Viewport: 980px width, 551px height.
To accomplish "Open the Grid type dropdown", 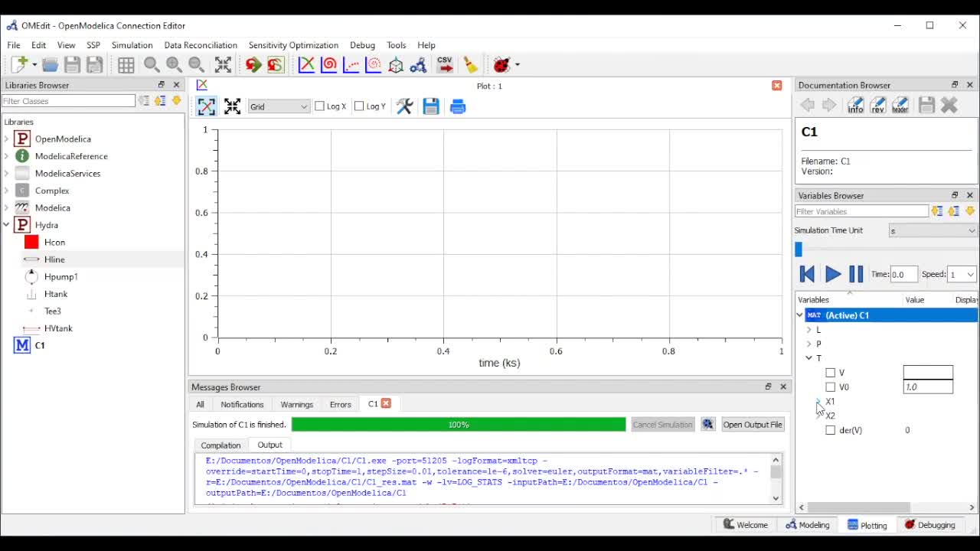I will point(279,106).
